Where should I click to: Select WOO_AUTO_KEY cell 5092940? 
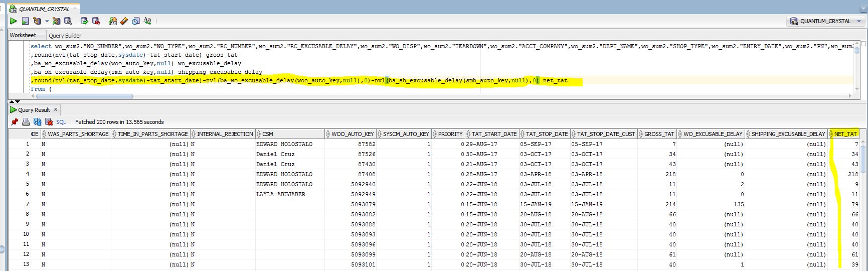351,184
